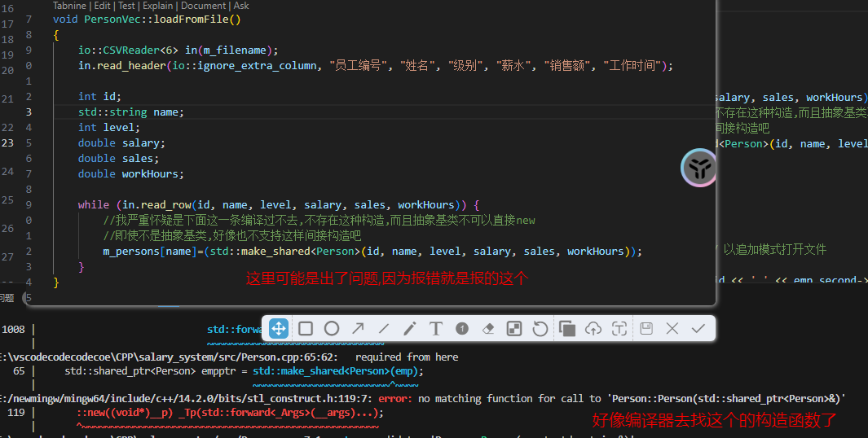Select the rectangle drawing tool

point(306,329)
